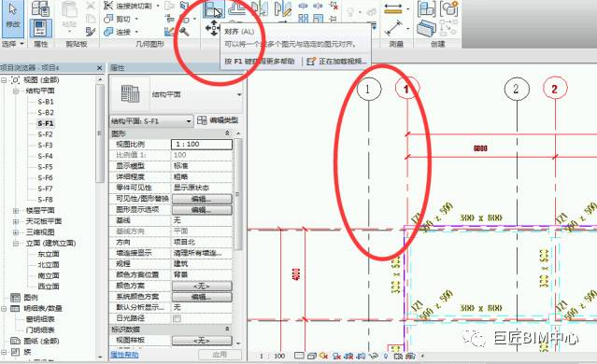Select S-F2 view in project browser

click(x=45, y=134)
